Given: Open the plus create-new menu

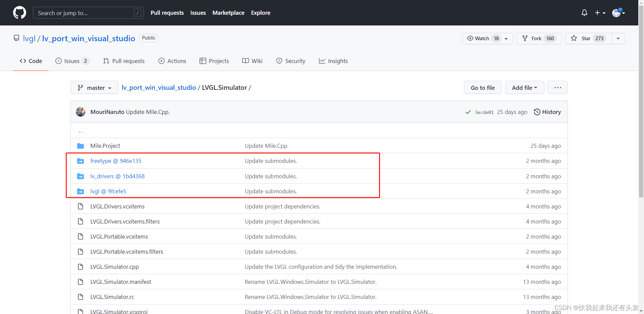Looking at the screenshot, I should (x=600, y=13).
